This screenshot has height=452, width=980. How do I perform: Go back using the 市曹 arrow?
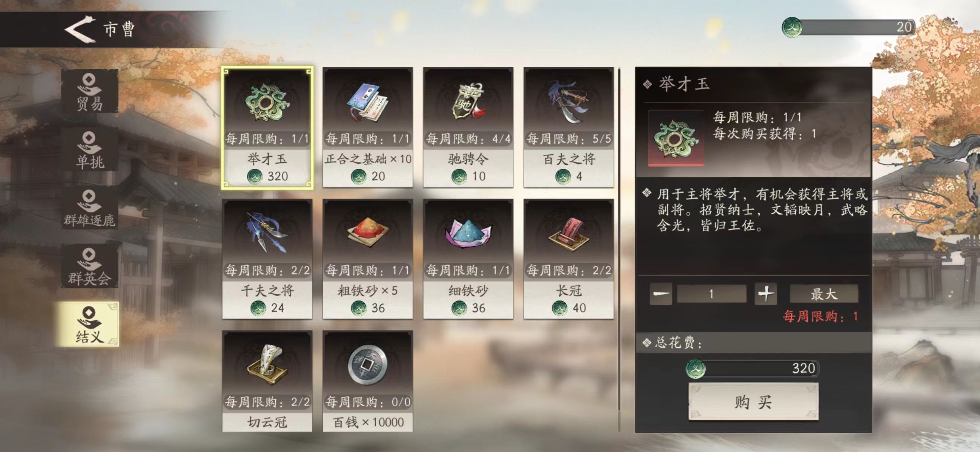tap(80, 29)
